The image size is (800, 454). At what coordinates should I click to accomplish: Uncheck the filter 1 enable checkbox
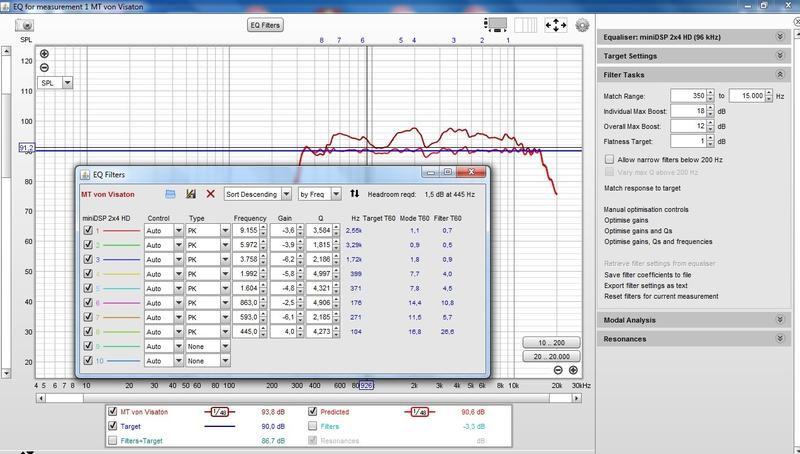(x=88, y=230)
